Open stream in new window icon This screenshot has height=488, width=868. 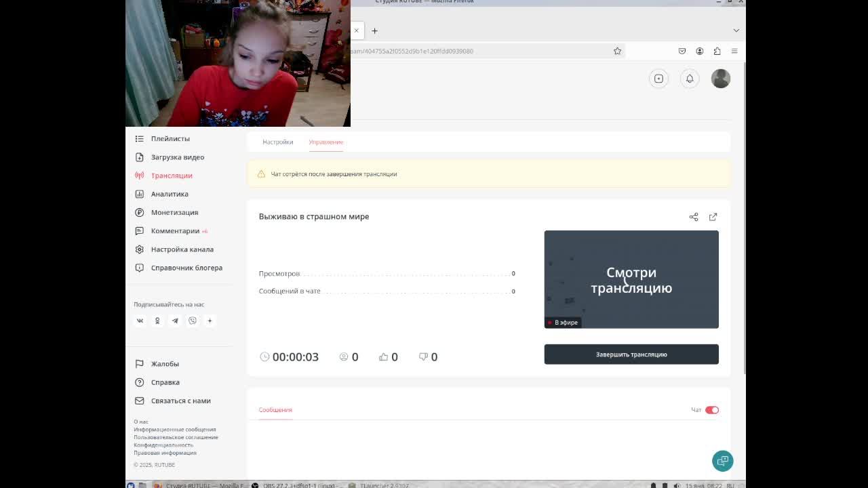(713, 217)
